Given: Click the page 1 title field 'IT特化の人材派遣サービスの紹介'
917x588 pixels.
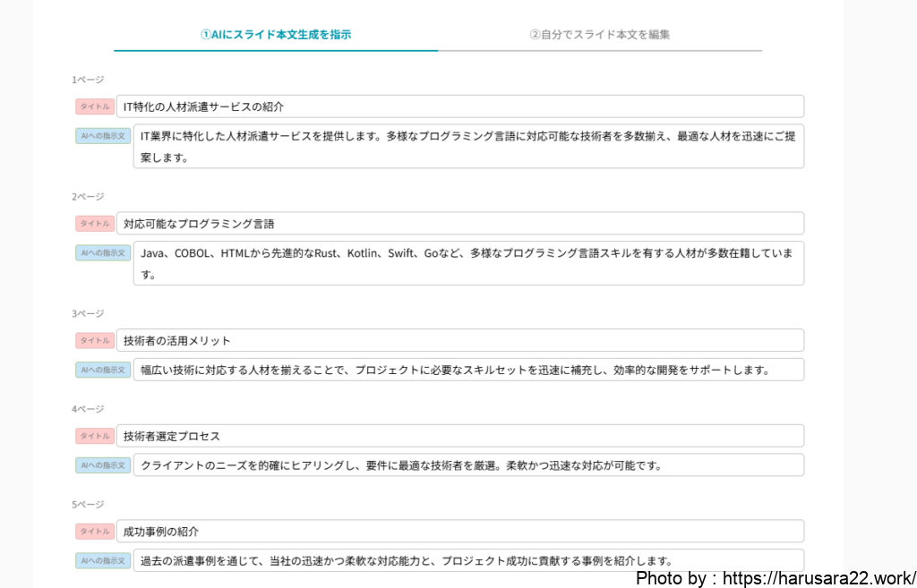Looking at the screenshot, I should click(x=459, y=107).
